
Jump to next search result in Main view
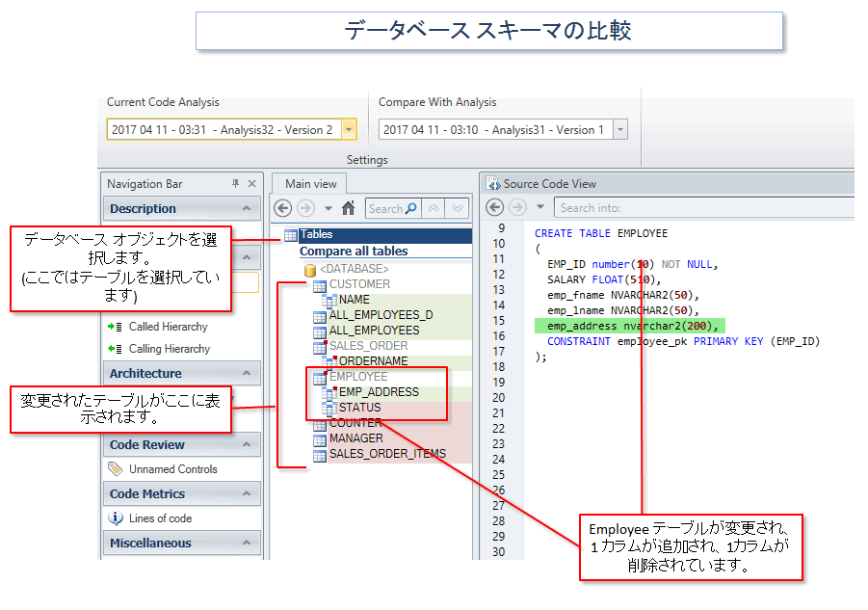[x=459, y=208]
